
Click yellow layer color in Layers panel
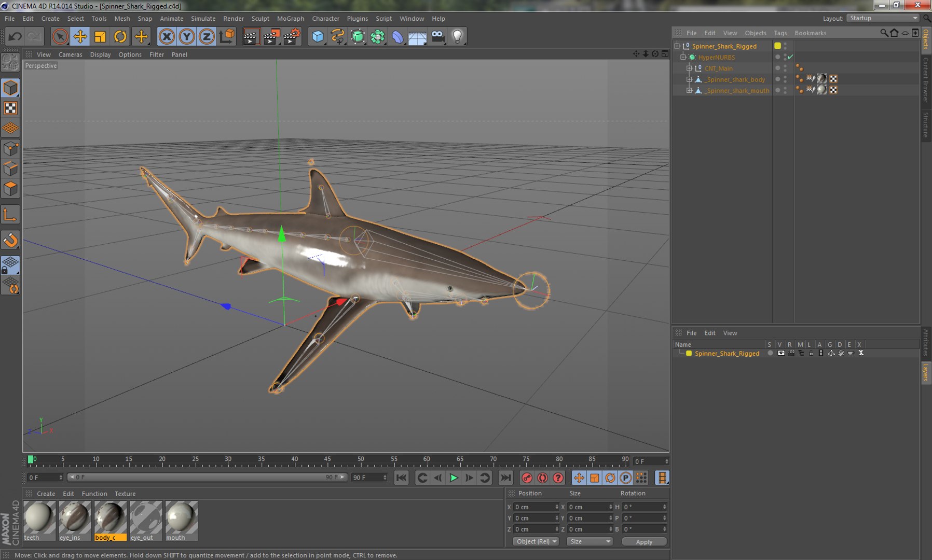689,353
